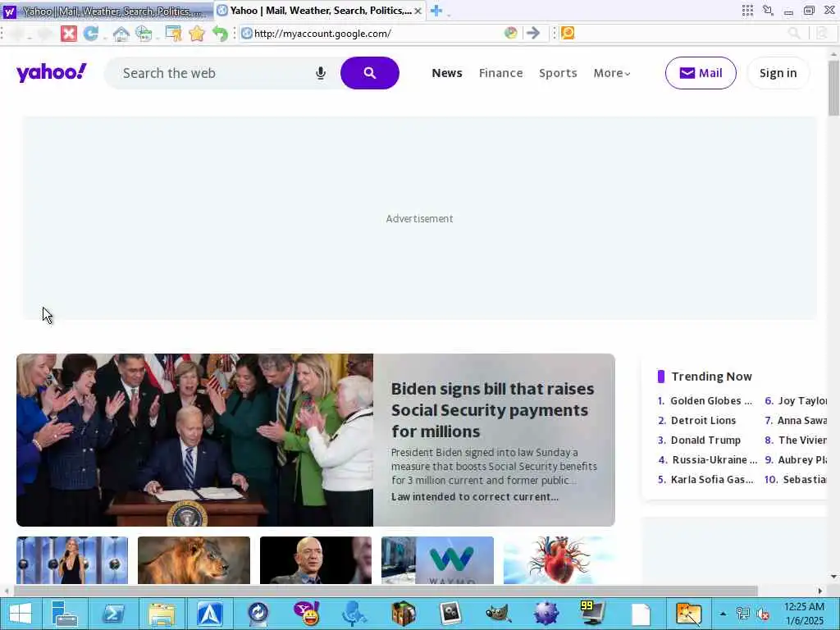Open the heart illustration thumbnail story
Image resolution: width=840 pixels, height=630 pixels.
(559, 560)
